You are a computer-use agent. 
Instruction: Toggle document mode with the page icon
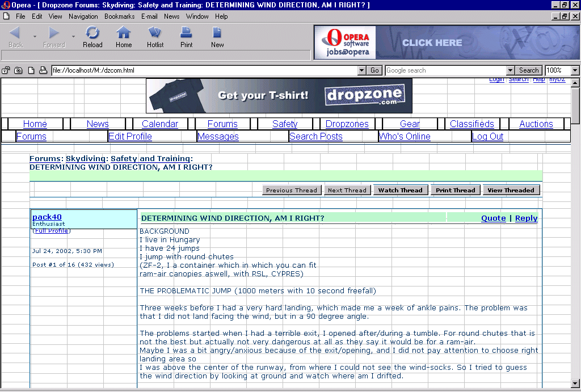click(x=31, y=70)
